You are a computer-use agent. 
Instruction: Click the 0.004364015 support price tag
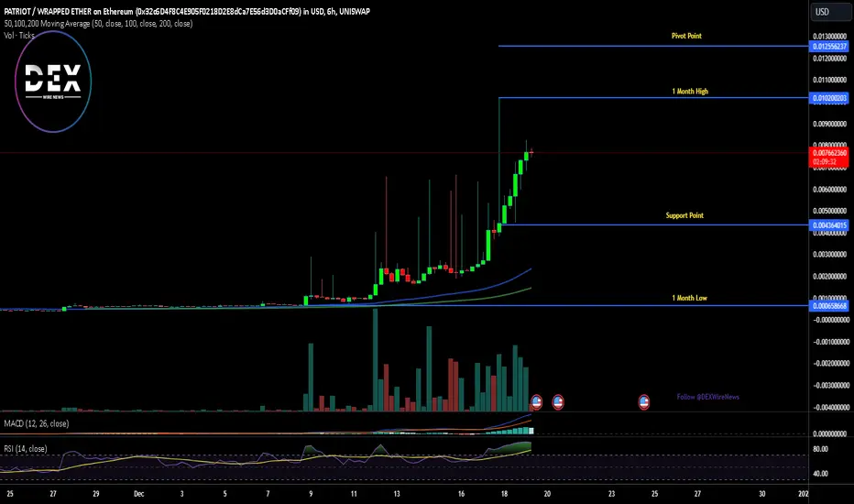829,225
